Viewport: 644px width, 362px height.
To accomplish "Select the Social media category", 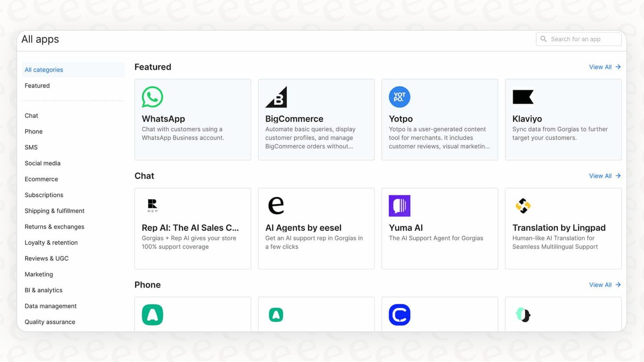I will point(43,163).
